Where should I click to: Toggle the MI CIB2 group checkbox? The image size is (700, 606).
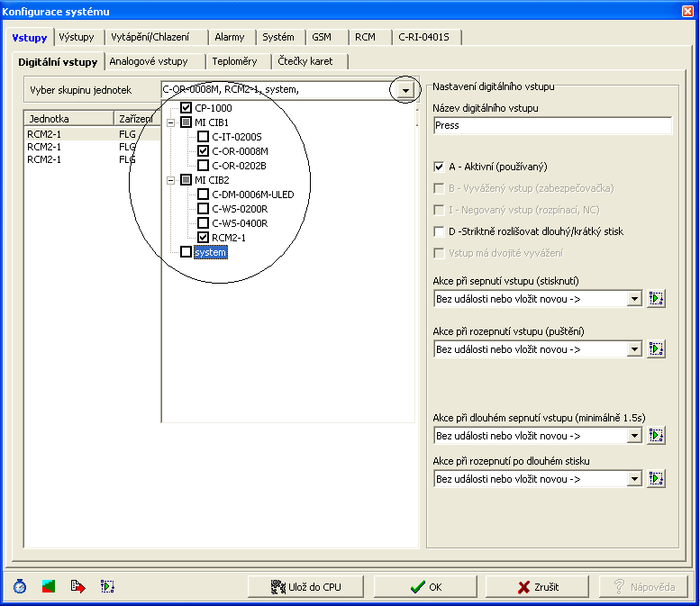point(186,180)
